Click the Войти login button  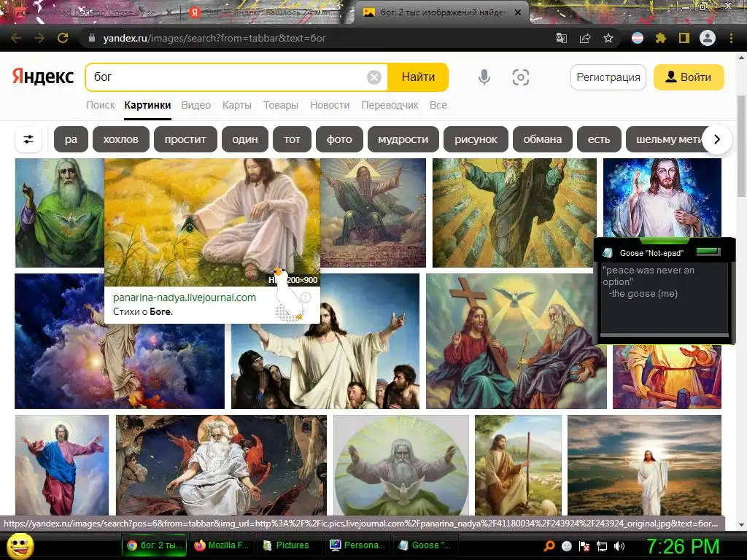pos(689,77)
